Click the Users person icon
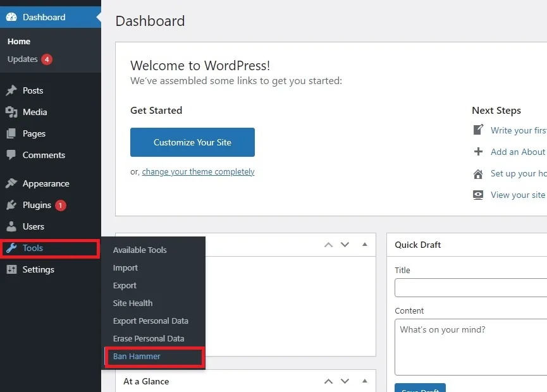The width and height of the screenshot is (547, 392). tap(11, 226)
